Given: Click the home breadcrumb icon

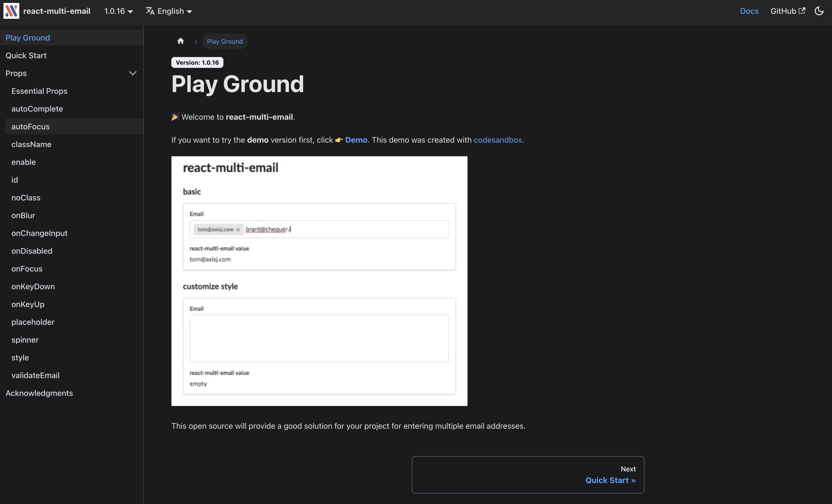Looking at the screenshot, I should pyautogui.click(x=181, y=41).
